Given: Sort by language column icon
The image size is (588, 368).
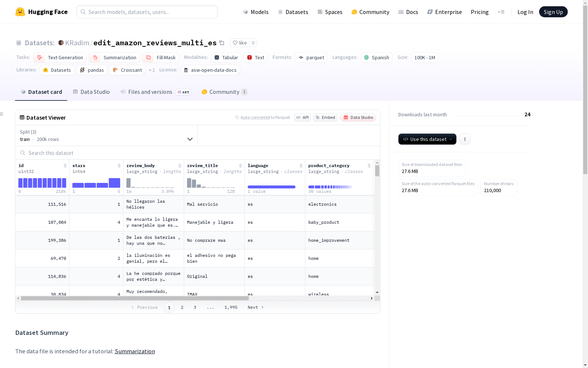Looking at the screenshot, I should pos(301,166).
